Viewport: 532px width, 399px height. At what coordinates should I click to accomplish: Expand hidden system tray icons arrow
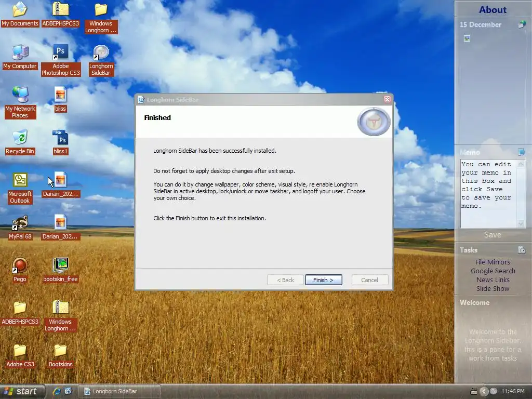pyautogui.click(x=484, y=391)
